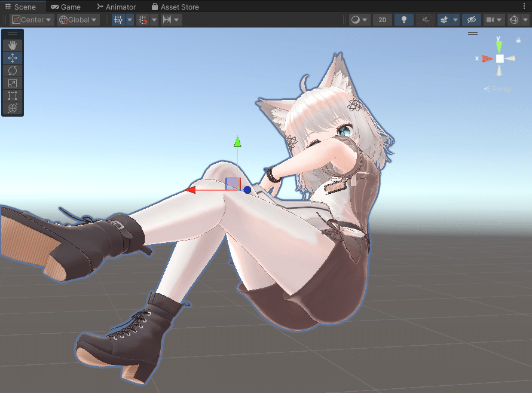The height and width of the screenshot is (393, 532).
Task: Toggle the 2D view mode
Action: 383,19
